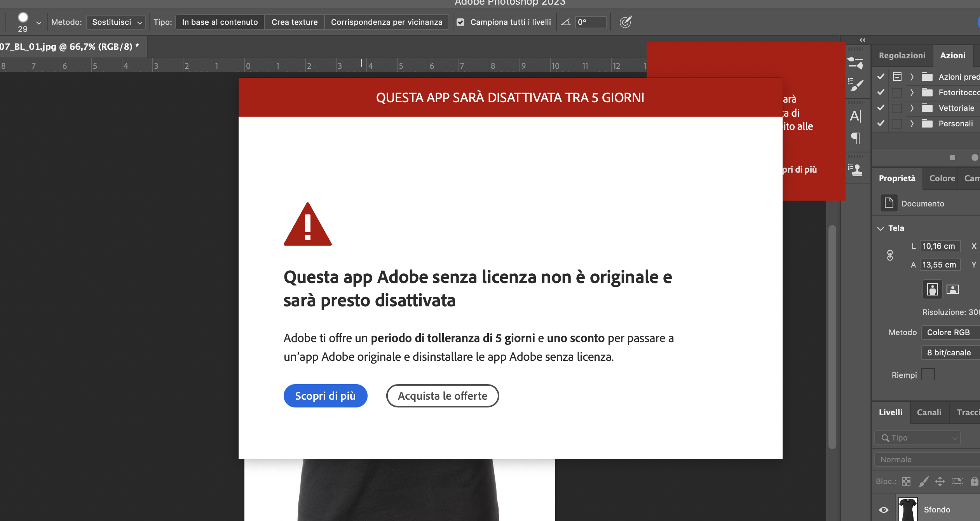
Task: Open the arrow beside the brush size preview
Action: 39,23
